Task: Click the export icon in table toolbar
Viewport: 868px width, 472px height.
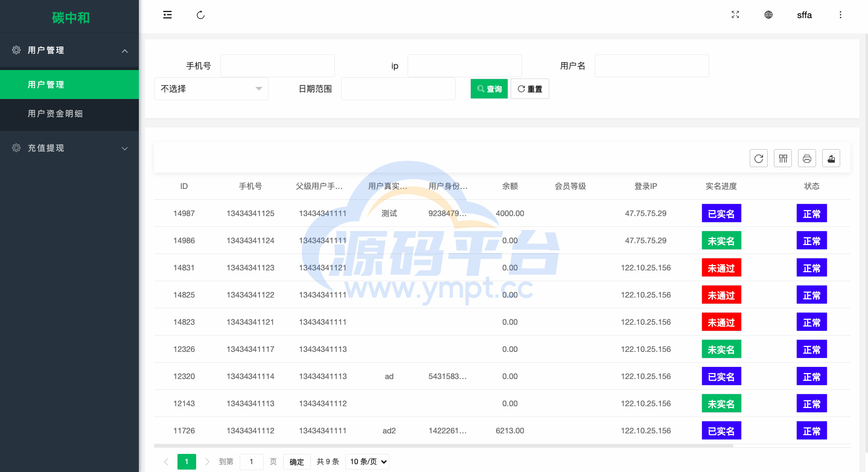Action: (831, 158)
